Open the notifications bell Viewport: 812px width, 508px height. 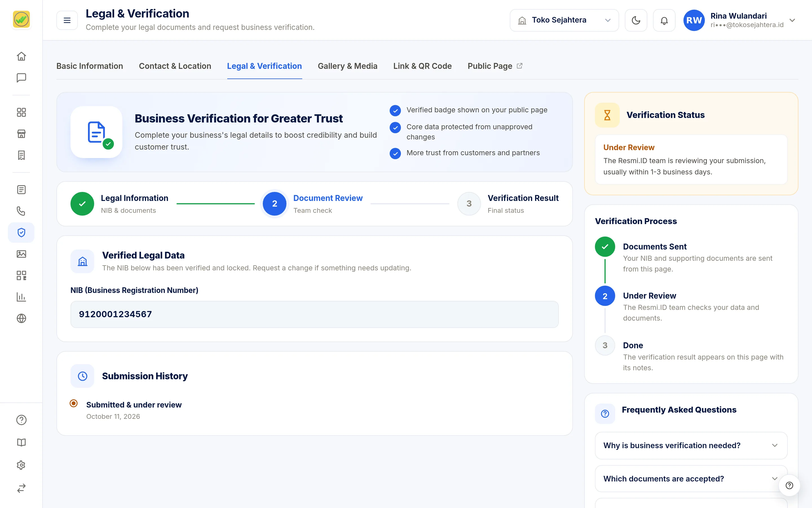point(664,20)
